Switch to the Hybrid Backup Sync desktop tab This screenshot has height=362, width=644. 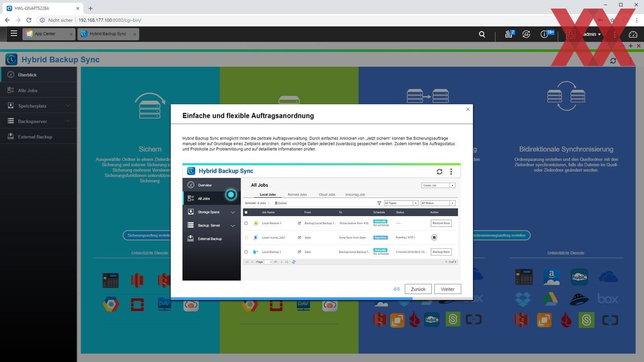[x=108, y=34]
